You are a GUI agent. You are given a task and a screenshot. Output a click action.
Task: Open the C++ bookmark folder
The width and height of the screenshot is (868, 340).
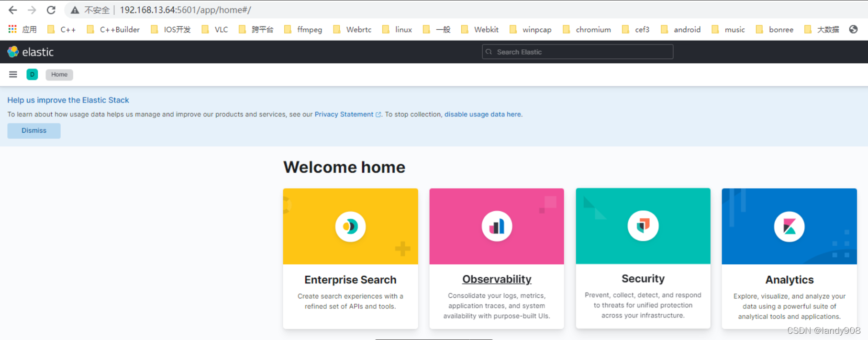[61, 29]
